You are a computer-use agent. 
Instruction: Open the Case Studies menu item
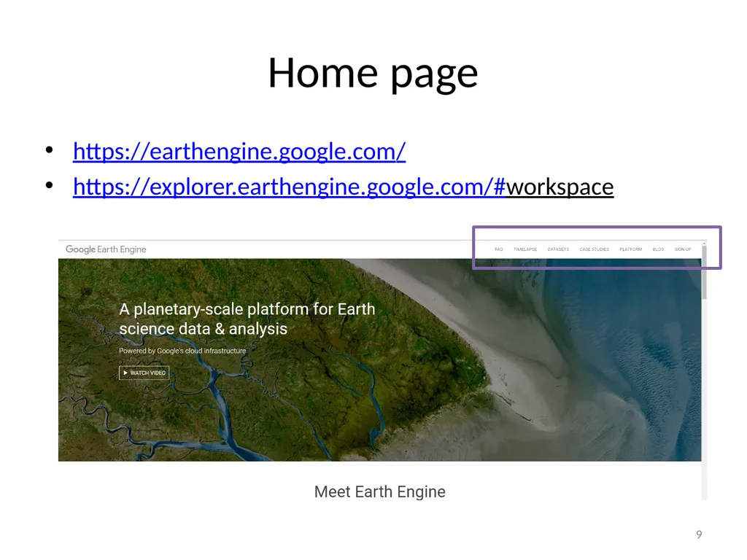coord(594,249)
